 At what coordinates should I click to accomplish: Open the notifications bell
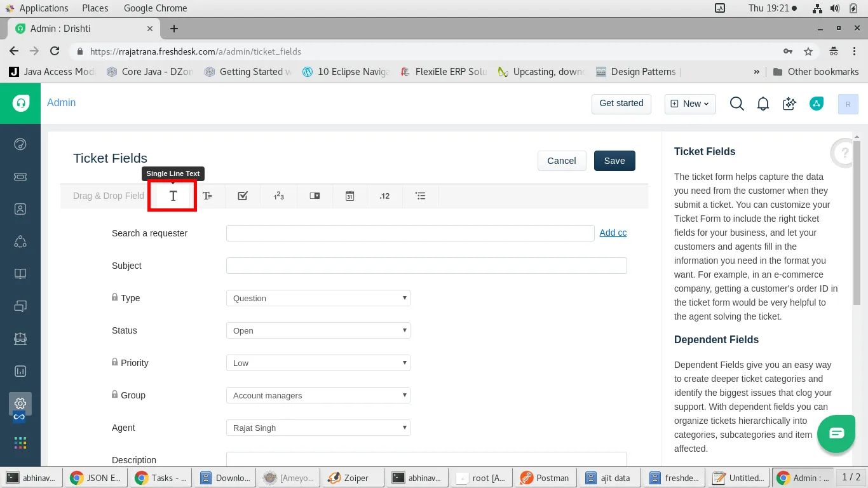[x=763, y=104]
